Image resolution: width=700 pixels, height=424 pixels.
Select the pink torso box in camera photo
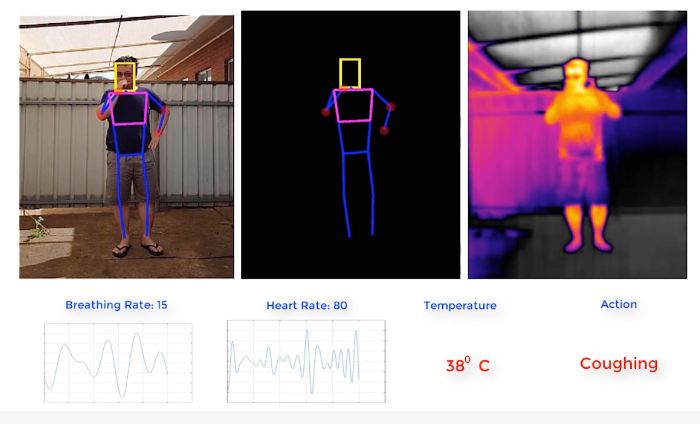coord(128,108)
